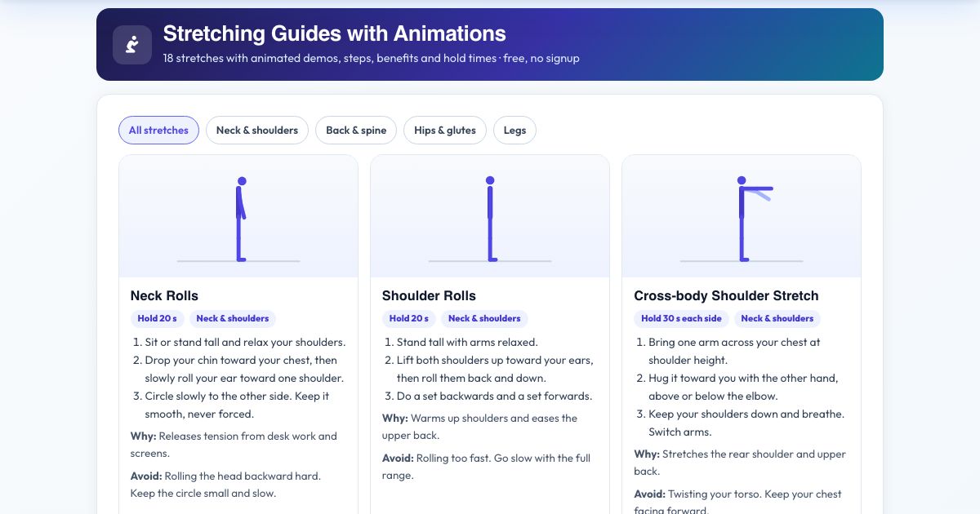Click step Hug it toward you with other hand
980x514 pixels.
pyautogui.click(x=743, y=387)
